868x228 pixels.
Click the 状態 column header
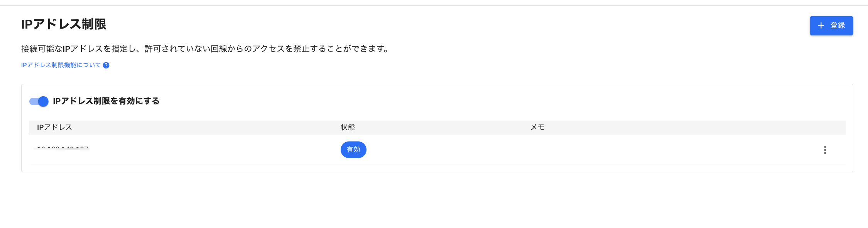point(348,128)
